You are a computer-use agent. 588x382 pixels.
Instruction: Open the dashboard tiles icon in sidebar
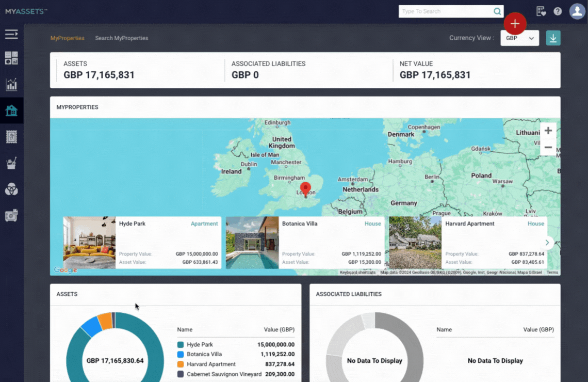tap(11, 58)
